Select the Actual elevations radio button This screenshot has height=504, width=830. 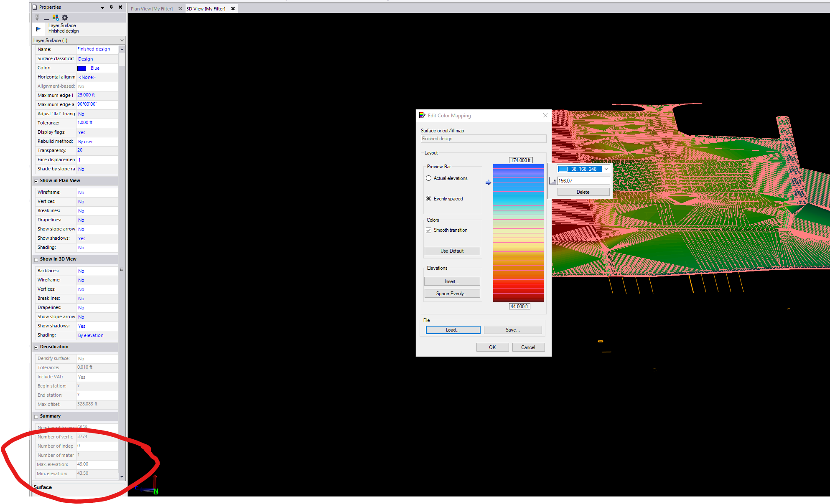pos(429,178)
